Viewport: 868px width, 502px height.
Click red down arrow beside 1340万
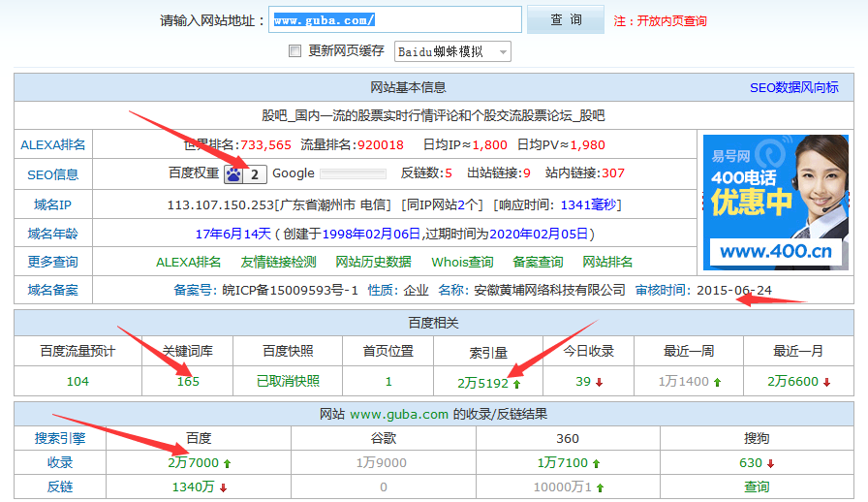click(223, 488)
